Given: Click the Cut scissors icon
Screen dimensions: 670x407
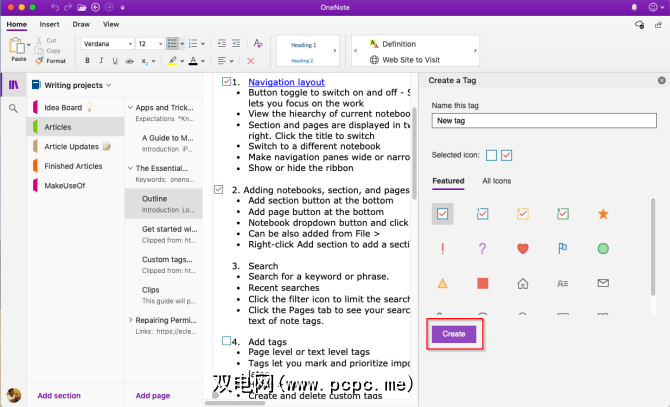Looking at the screenshot, I should click(x=39, y=40).
